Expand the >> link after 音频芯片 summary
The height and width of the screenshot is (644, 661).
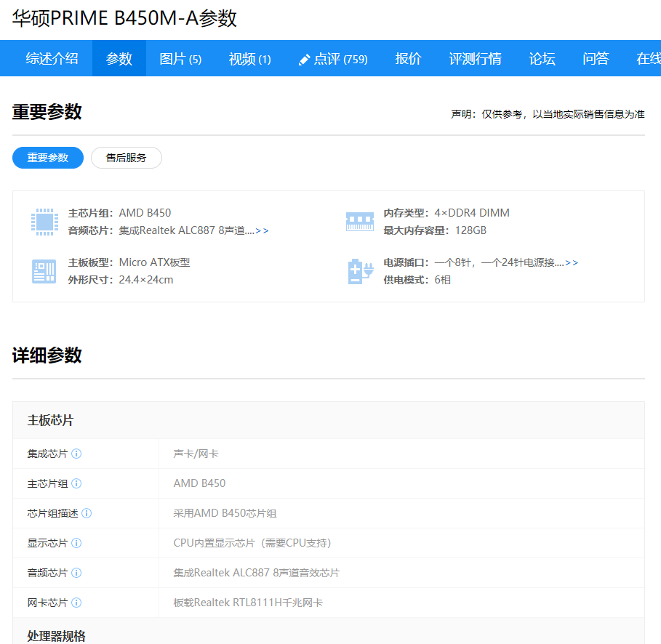coord(262,231)
